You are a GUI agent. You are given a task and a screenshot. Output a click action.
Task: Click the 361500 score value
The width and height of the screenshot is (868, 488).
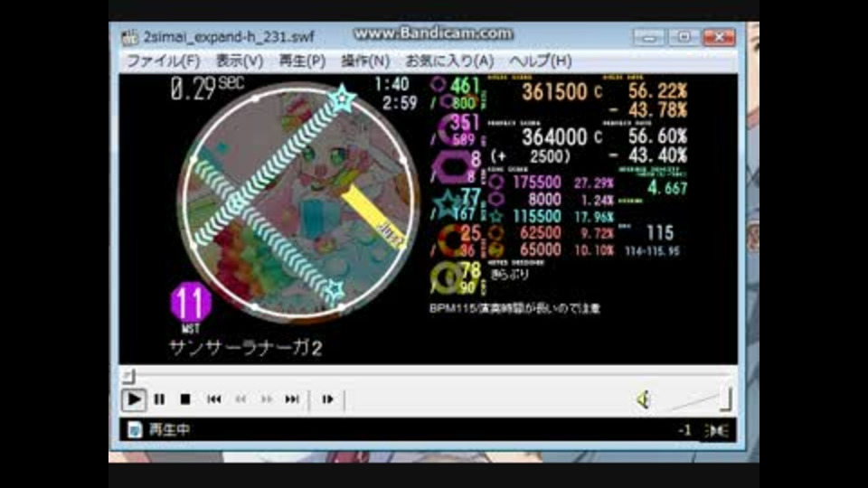pyautogui.click(x=554, y=92)
